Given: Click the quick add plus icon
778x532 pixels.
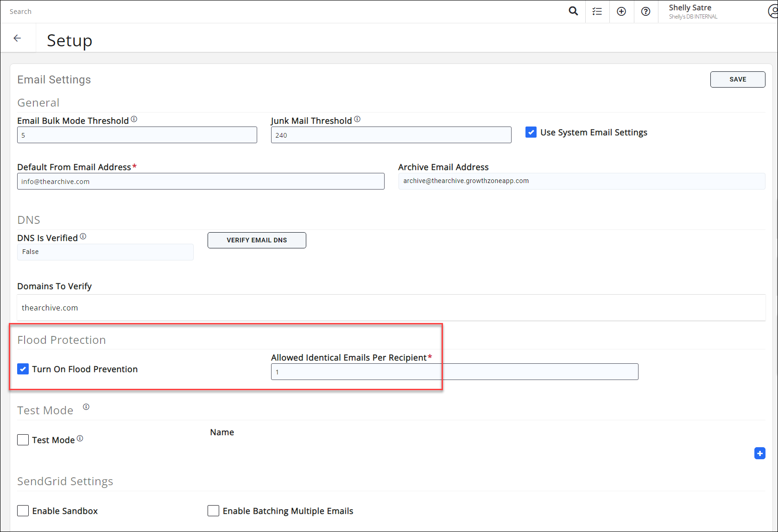Looking at the screenshot, I should tap(621, 12).
